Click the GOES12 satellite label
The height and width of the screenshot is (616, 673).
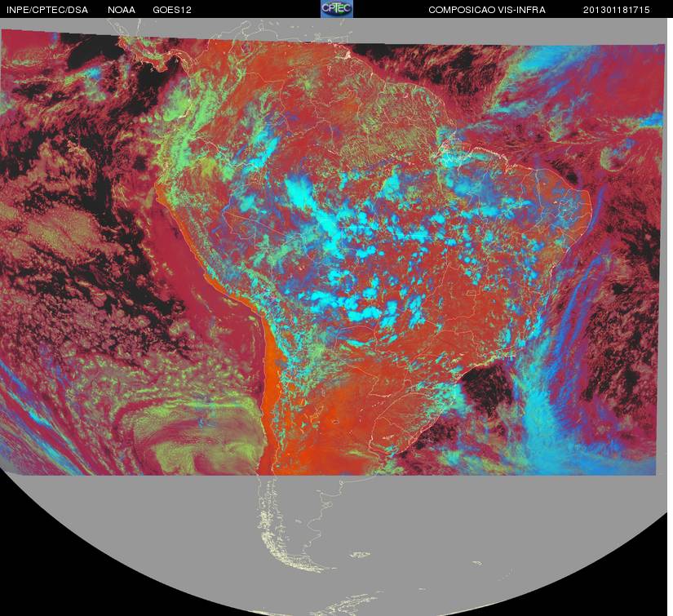point(172,10)
